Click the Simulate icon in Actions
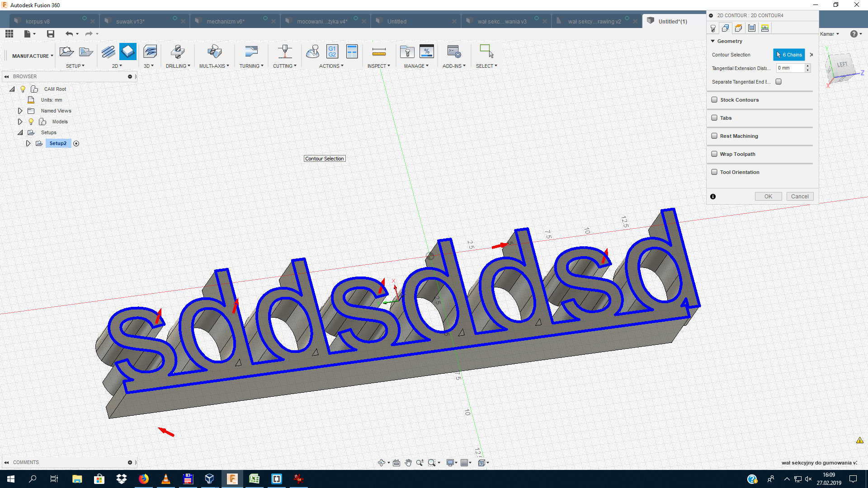 [x=312, y=52]
